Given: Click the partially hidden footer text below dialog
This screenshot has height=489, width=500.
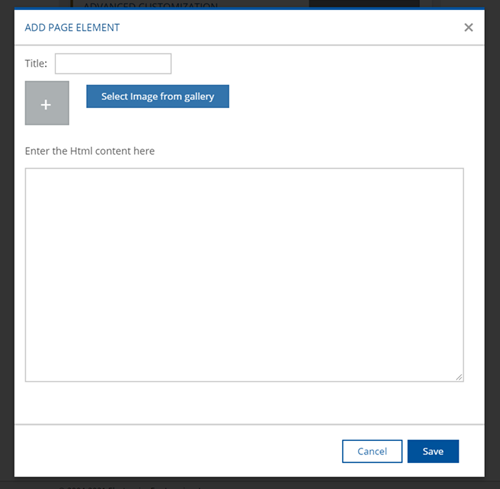Looking at the screenshot, I should [130, 487].
